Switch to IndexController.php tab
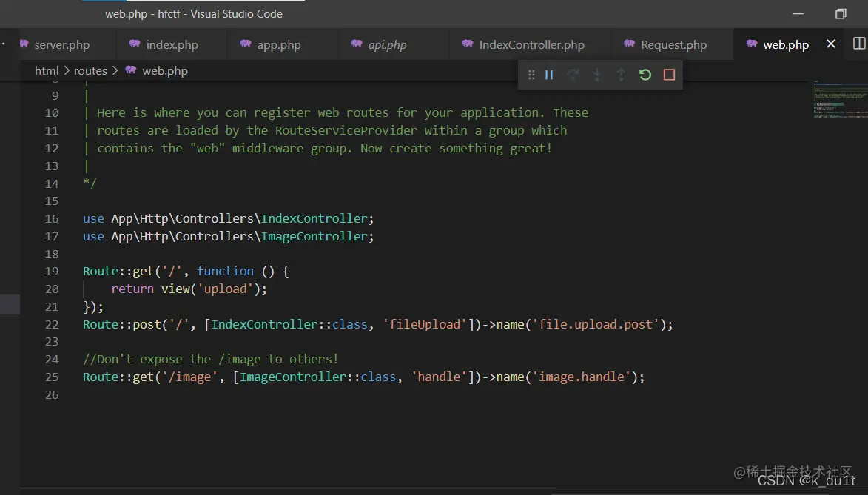This screenshot has width=868, height=495. (x=531, y=45)
